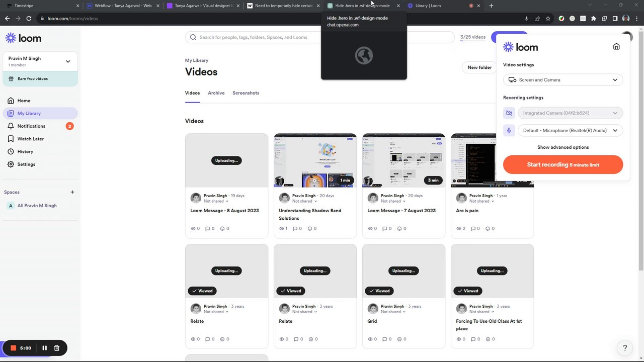The height and width of the screenshot is (362, 644).
Task: Bookmark this page with star icon
Action: coord(548,19)
